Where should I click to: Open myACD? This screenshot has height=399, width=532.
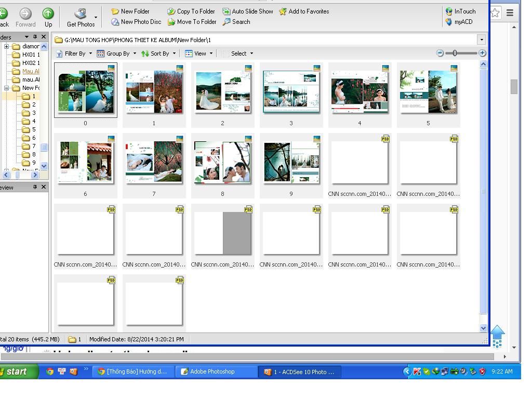click(x=459, y=22)
